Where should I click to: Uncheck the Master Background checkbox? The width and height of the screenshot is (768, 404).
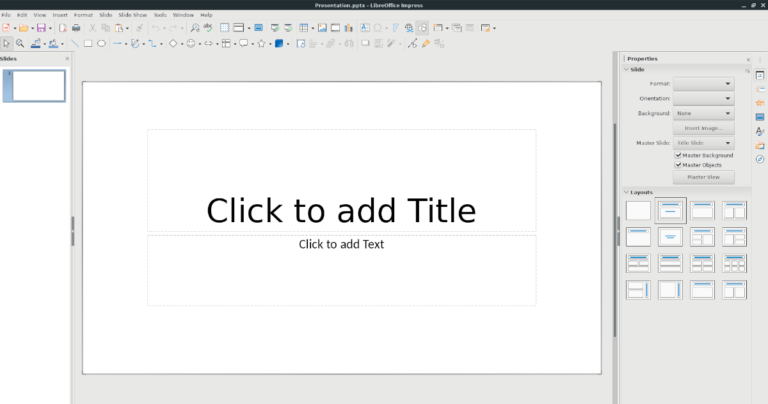pos(679,155)
